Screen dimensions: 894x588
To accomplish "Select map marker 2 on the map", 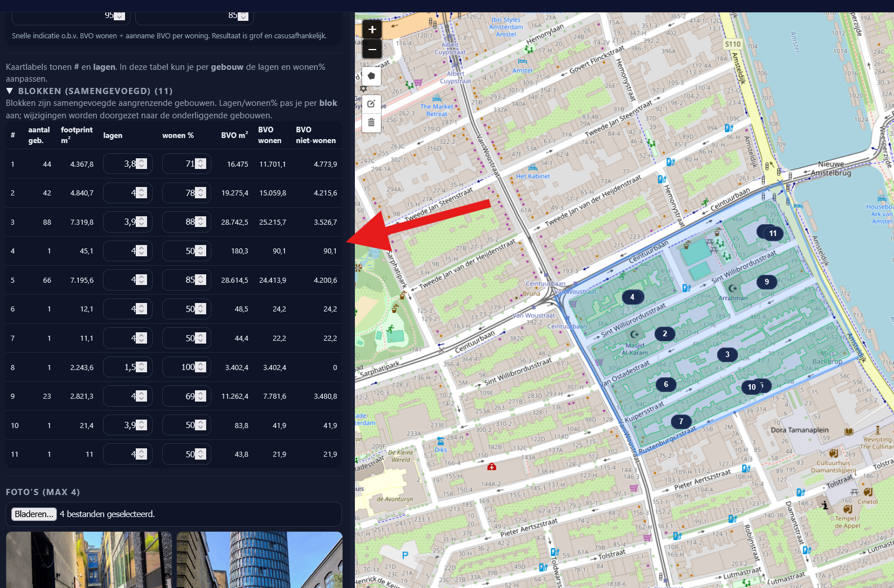I will pos(665,333).
